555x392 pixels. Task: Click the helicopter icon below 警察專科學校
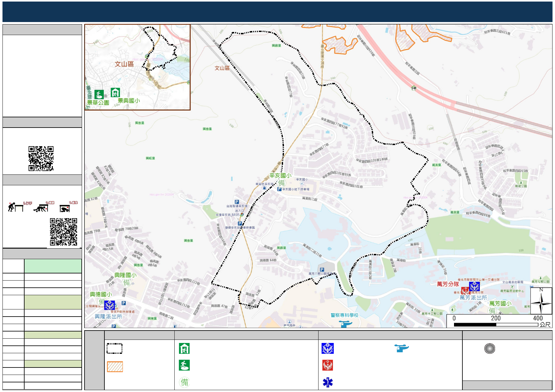[x=346, y=324]
